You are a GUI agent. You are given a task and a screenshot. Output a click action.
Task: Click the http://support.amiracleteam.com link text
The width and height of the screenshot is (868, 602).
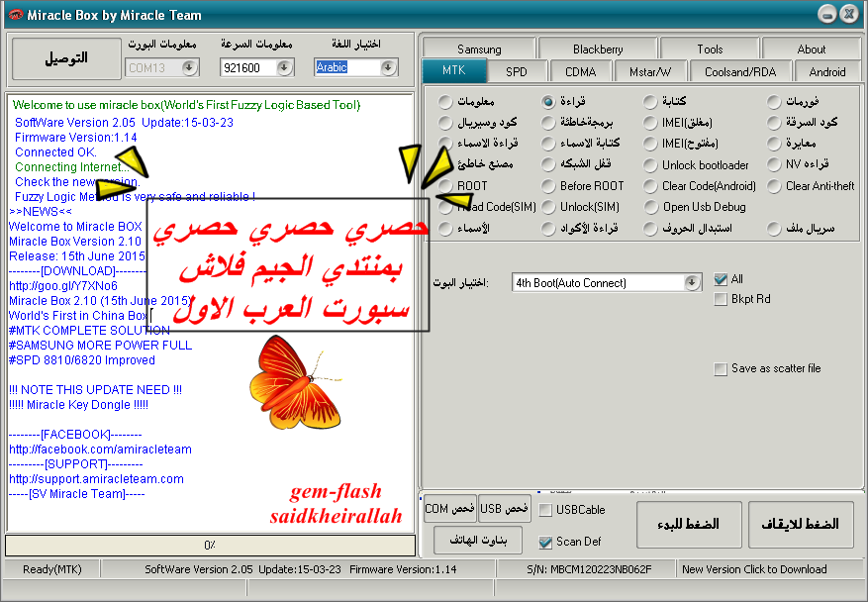96,479
